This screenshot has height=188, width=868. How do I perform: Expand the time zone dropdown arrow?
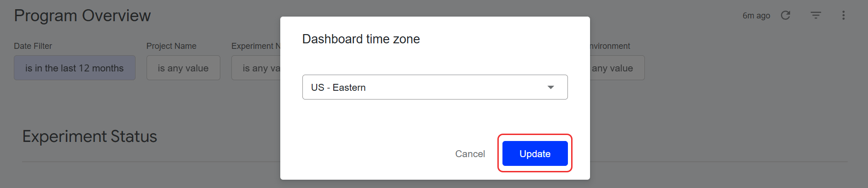pyautogui.click(x=550, y=87)
